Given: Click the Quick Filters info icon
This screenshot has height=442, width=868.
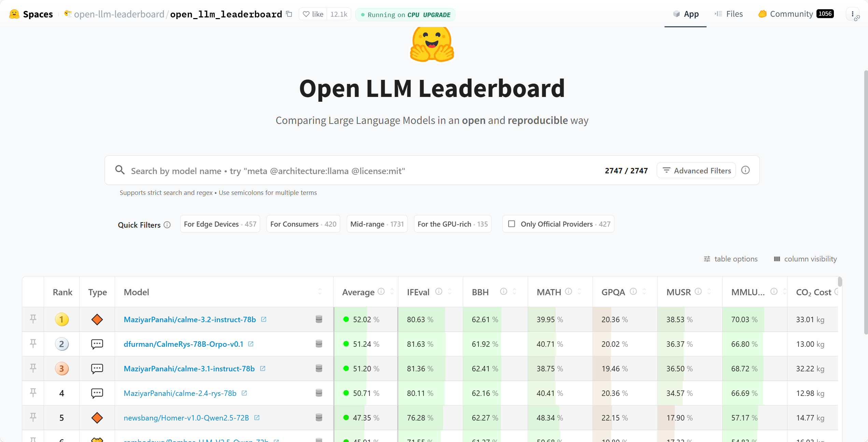Looking at the screenshot, I should [167, 225].
